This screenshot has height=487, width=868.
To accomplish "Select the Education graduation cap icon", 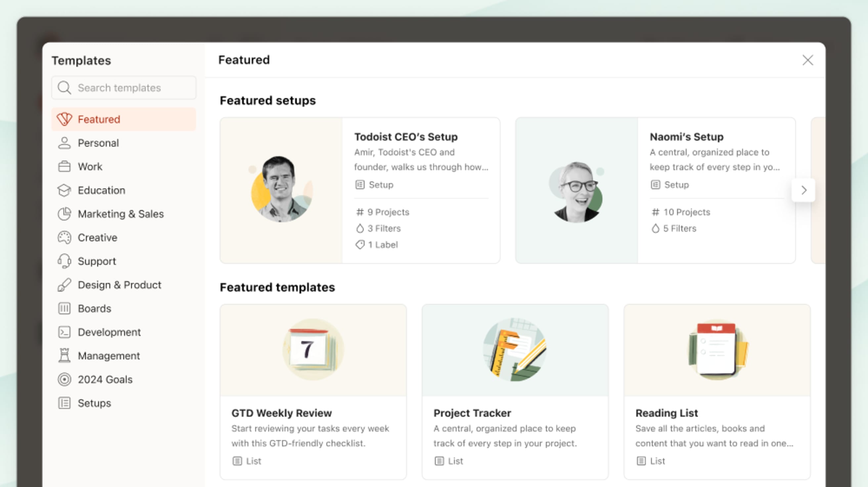I will click(x=65, y=190).
